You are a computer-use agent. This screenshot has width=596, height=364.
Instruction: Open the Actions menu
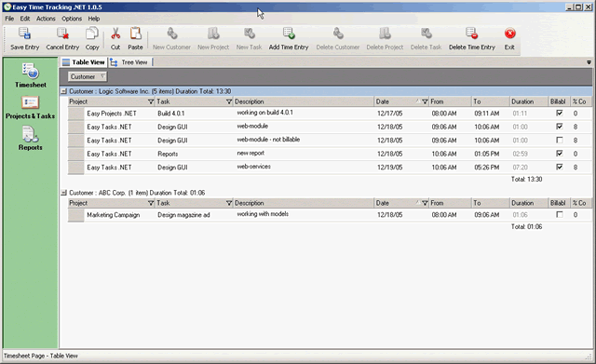click(46, 19)
